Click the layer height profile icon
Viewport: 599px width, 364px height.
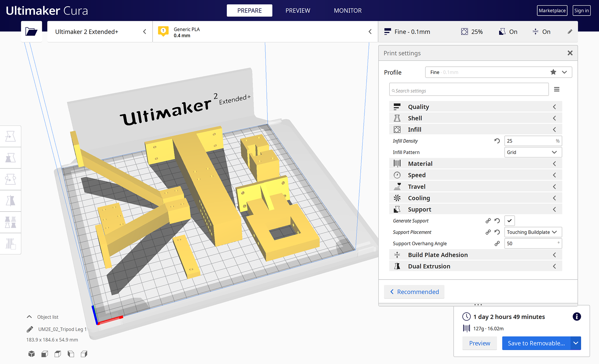387,31
